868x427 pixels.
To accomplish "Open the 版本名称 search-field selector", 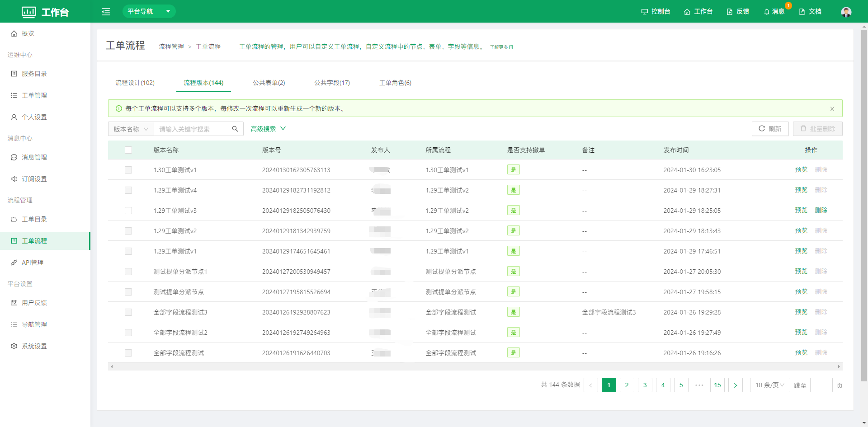I will [131, 129].
